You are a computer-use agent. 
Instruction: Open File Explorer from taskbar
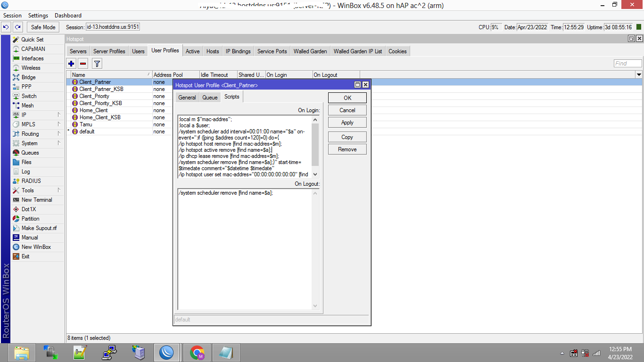click(22, 353)
